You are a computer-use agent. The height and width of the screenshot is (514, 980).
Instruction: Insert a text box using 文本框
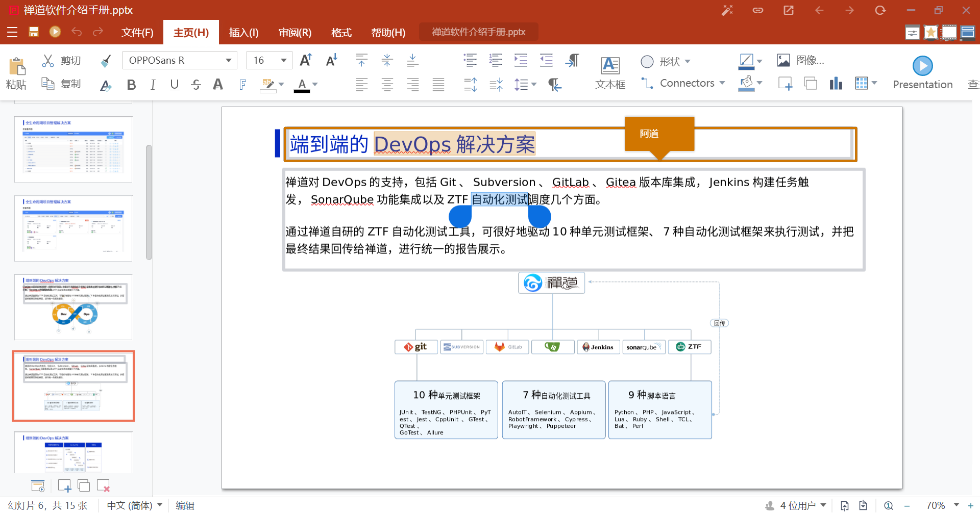pyautogui.click(x=610, y=72)
